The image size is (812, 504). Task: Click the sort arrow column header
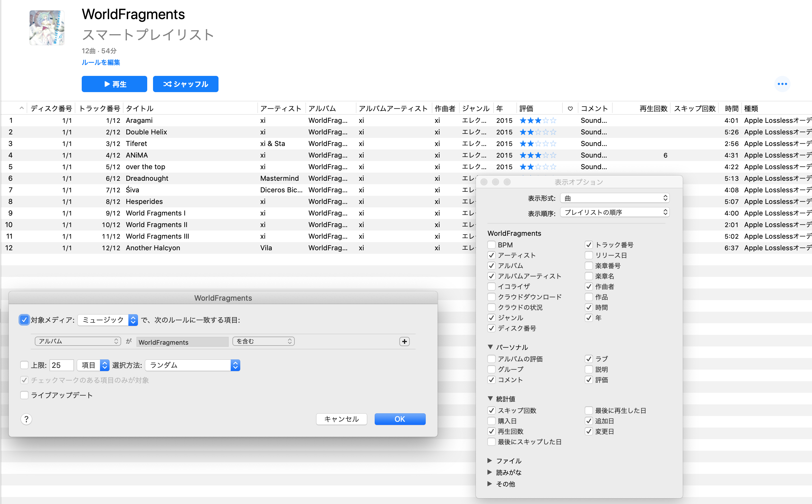click(x=21, y=108)
